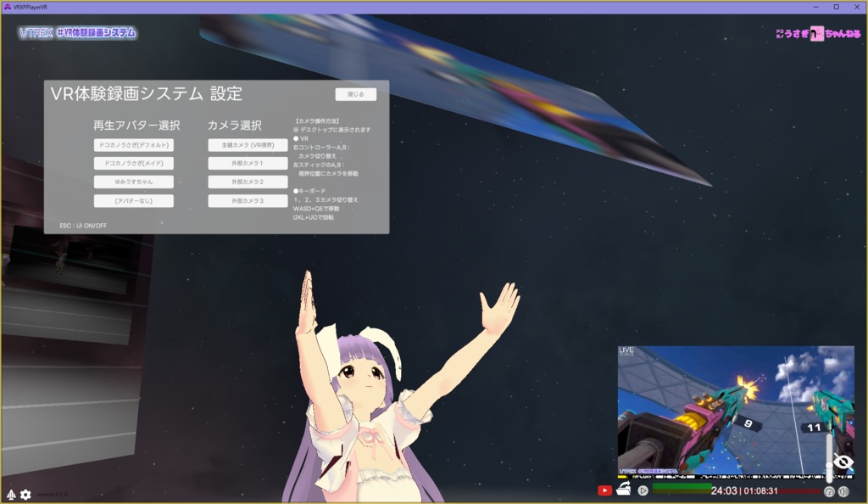The height and width of the screenshot is (504, 868).
Task: Click the circular play icon in the bottom bar
Action: [643, 490]
